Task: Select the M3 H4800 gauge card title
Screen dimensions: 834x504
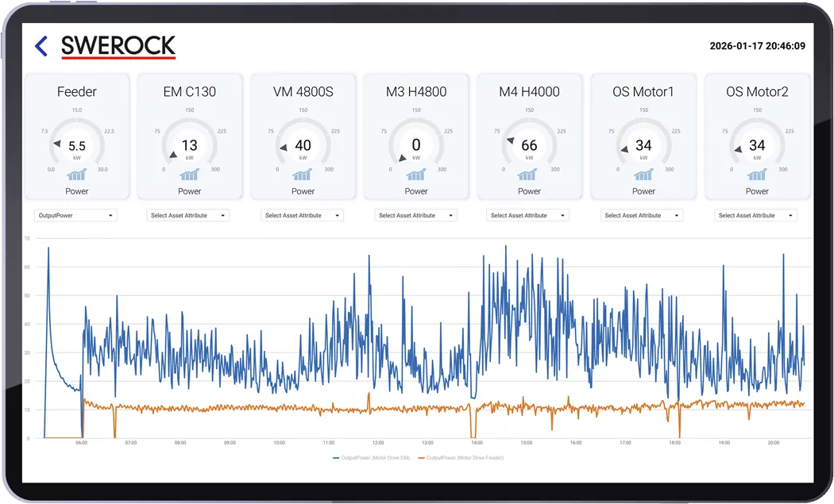Action: click(x=416, y=91)
